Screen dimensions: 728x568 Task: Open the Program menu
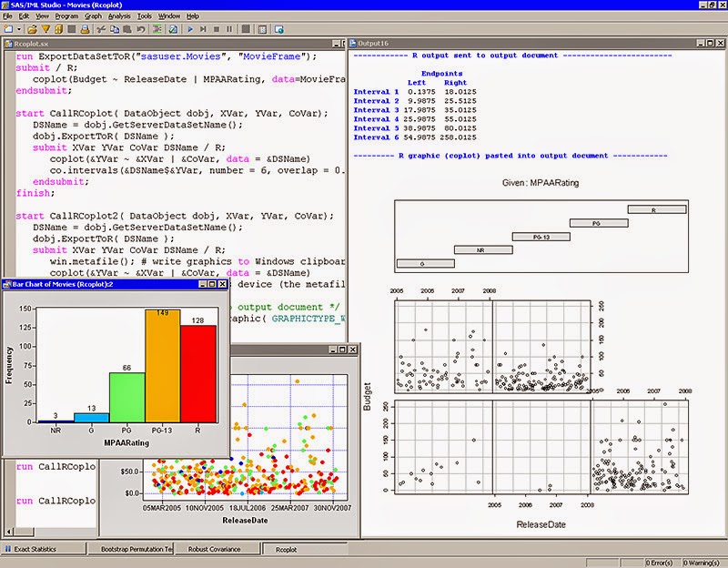pyautogui.click(x=66, y=15)
